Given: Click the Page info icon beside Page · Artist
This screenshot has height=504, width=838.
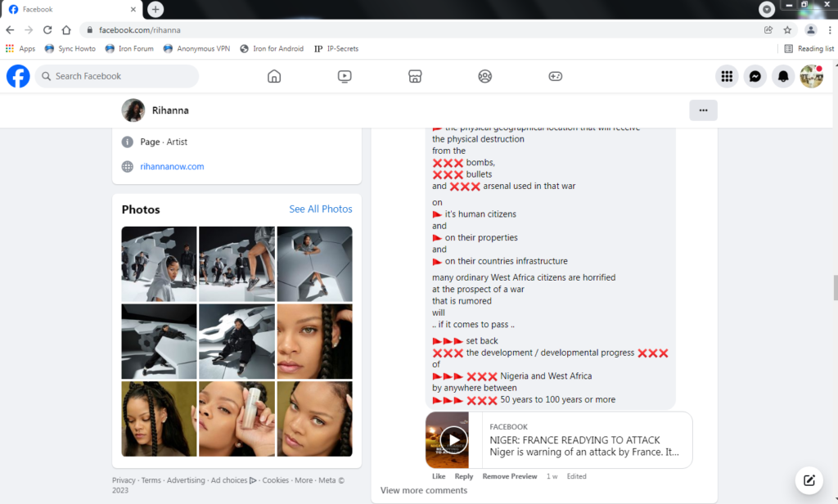Looking at the screenshot, I should [x=127, y=142].
